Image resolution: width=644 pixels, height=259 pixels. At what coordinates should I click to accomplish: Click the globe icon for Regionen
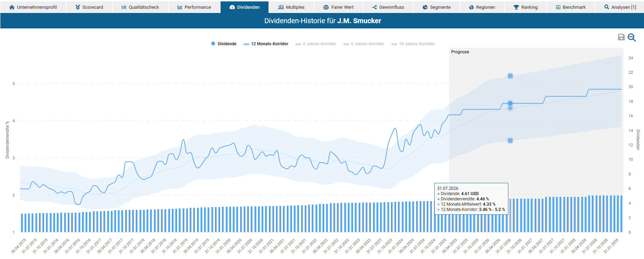(471, 7)
